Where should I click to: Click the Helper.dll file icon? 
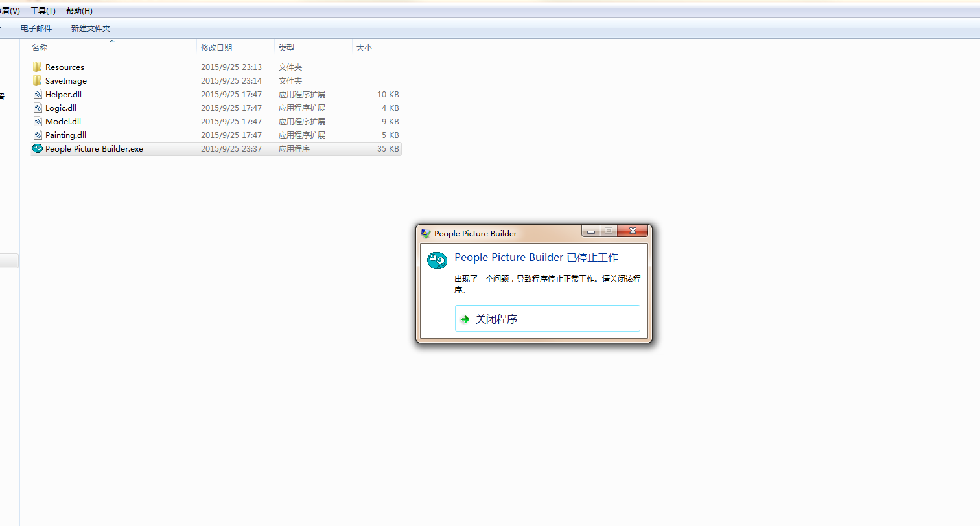(x=37, y=94)
